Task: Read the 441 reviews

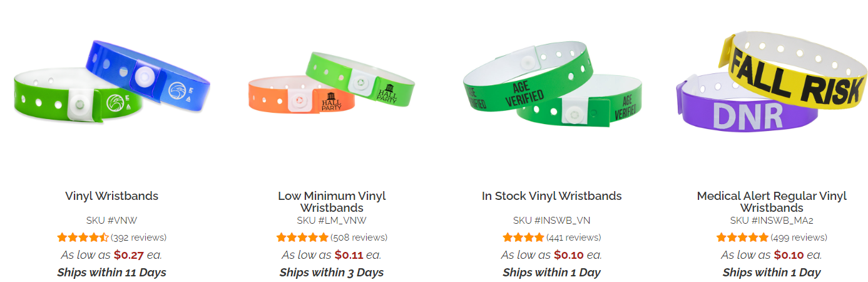Action: (573, 238)
